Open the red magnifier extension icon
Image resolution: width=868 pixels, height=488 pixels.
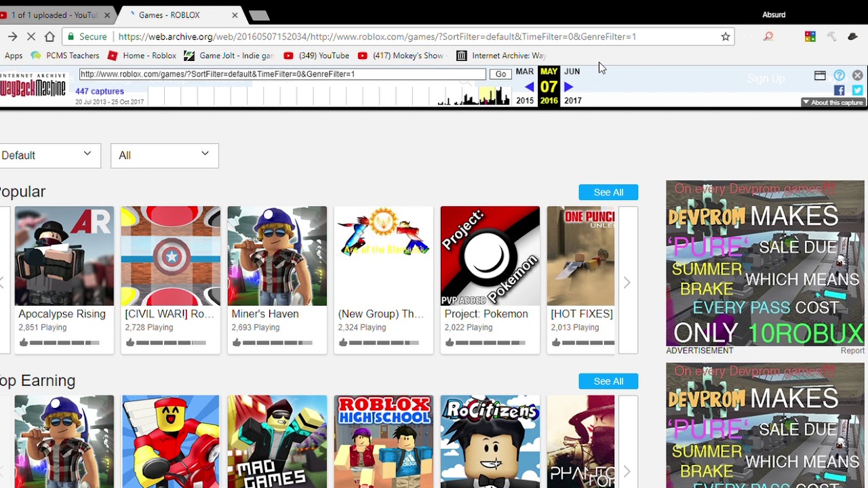[768, 37]
